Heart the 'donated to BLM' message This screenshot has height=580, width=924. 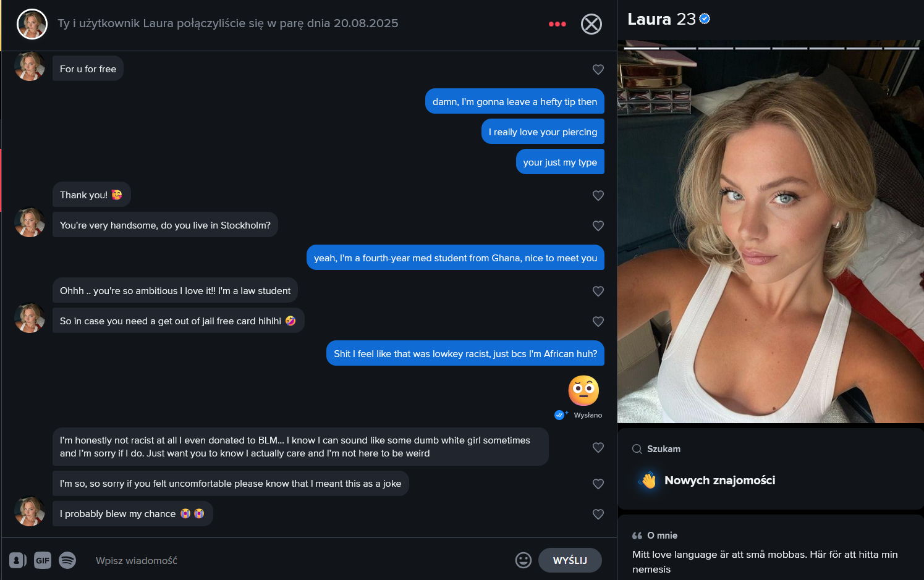[598, 447]
